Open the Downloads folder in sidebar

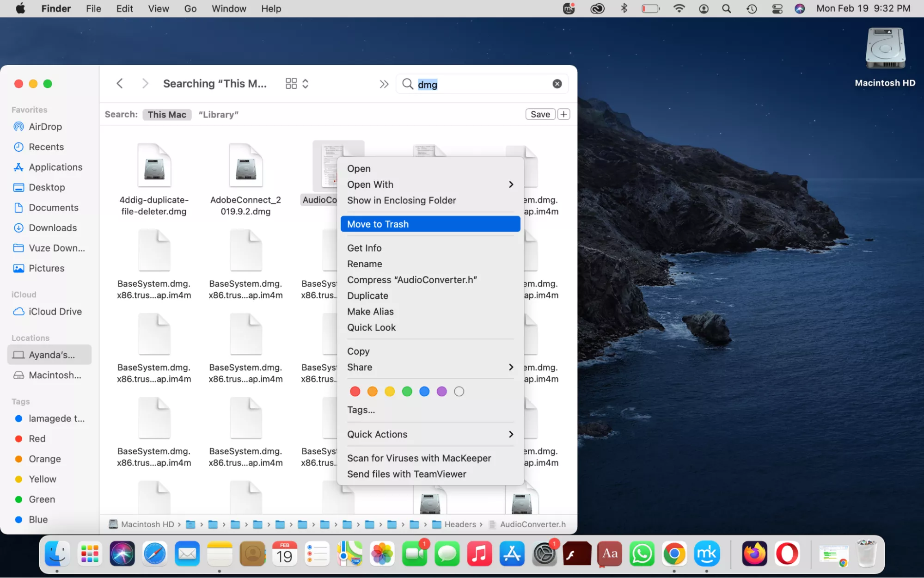pyautogui.click(x=52, y=228)
